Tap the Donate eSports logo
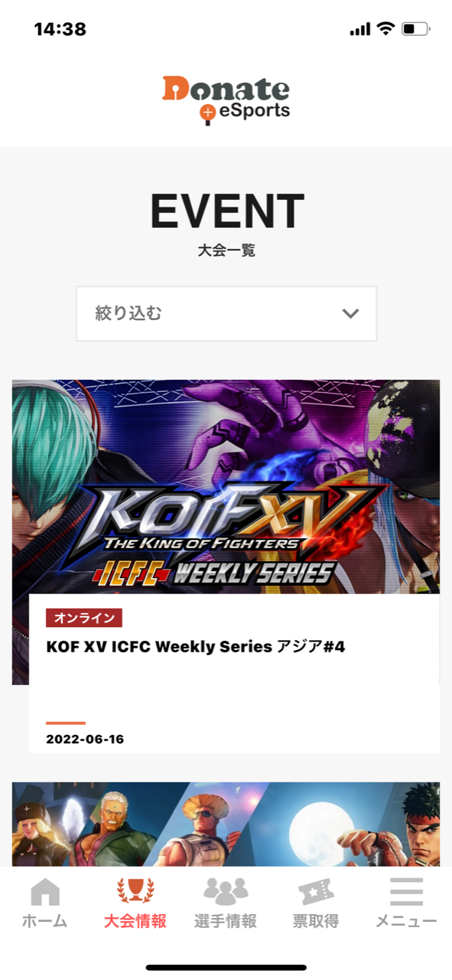The width and height of the screenshot is (452, 980). tap(226, 100)
